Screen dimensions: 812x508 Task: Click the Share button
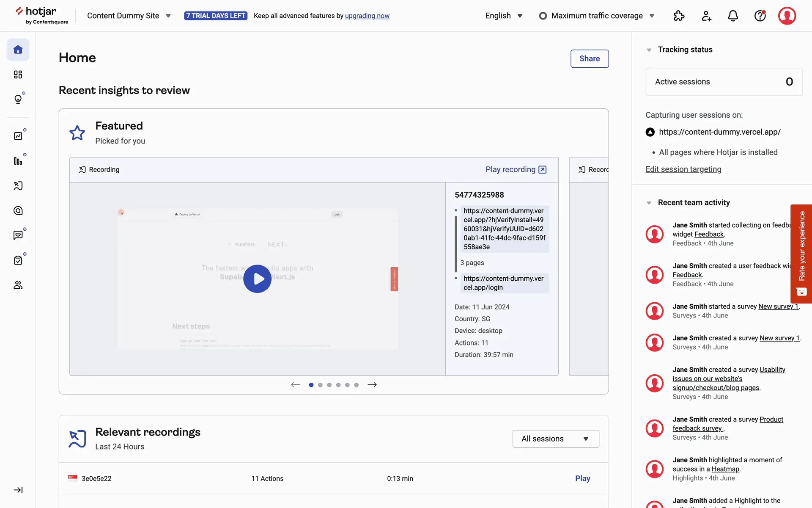coord(589,59)
